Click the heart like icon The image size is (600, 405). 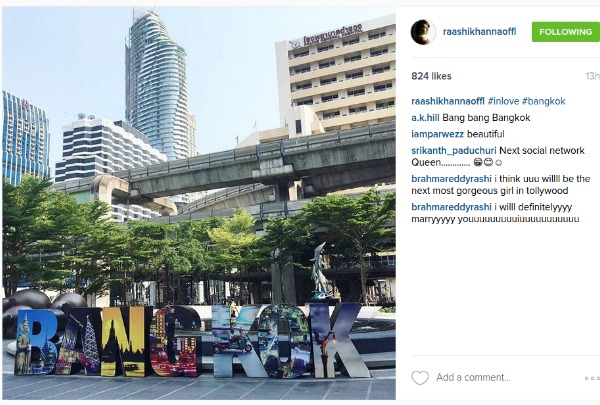(420, 378)
